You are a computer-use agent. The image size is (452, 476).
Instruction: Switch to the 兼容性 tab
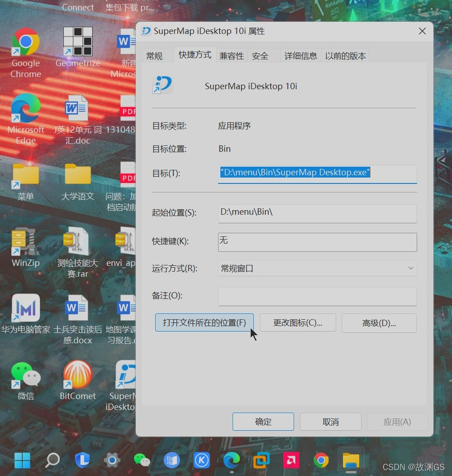(x=232, y=56)
